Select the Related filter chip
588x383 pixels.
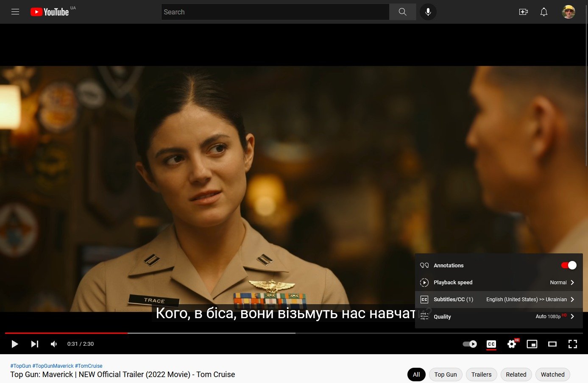(x=516, y=375)
